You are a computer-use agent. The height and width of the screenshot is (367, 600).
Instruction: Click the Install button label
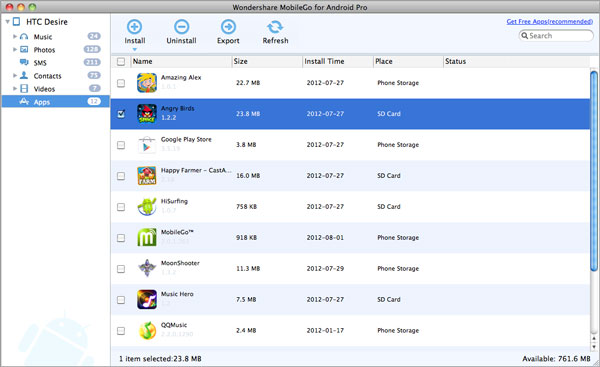pos(135,41)
